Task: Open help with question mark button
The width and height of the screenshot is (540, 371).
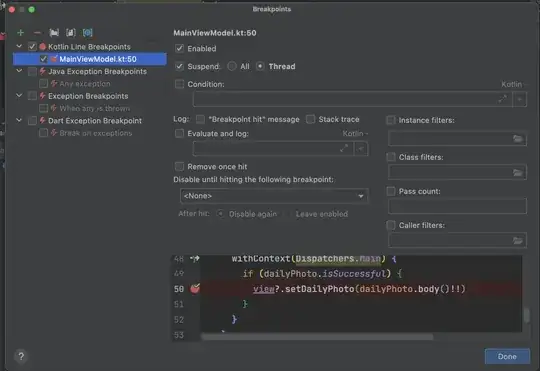Action: tap(21, 356)
